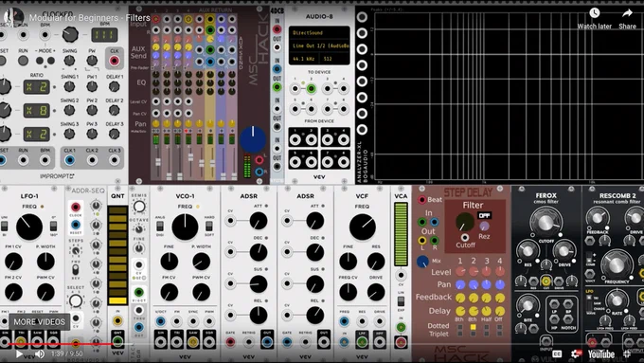Click the red CLK jack on Clocked
This screenshot has height=363, width=644.
(x=115, y=61)
